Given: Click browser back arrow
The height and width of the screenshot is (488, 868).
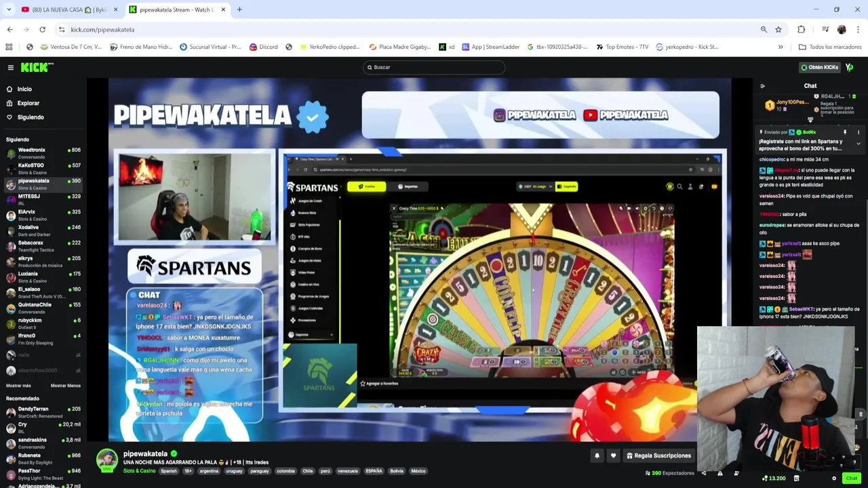Looking at the screenshot, I should coord(9,29).
